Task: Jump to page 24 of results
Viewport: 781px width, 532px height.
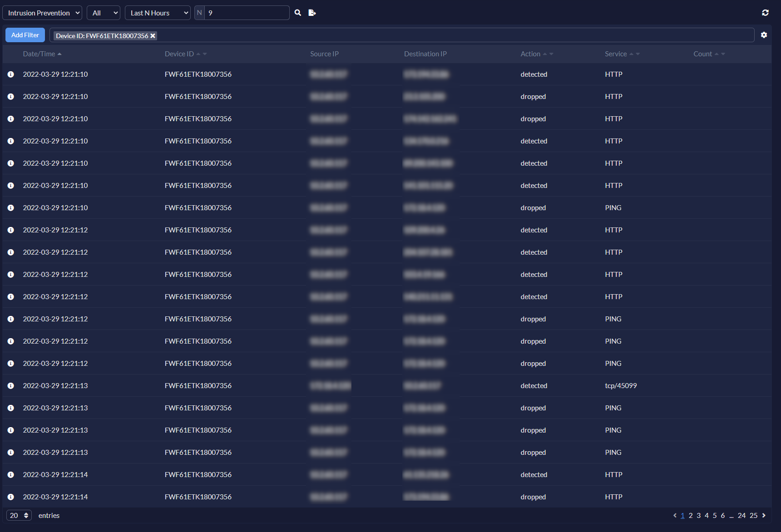Action: click(x=741, y=516)
